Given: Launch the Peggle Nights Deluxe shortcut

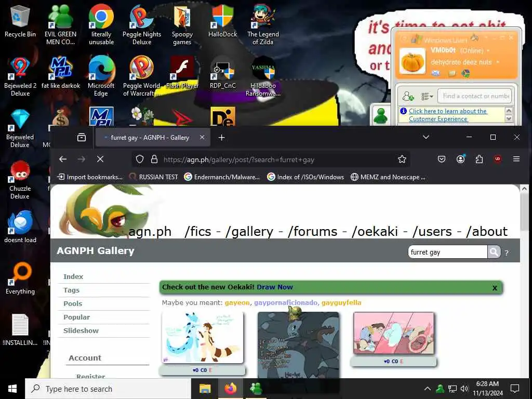Looking at the screenshot, I should [x=141, y=24].
